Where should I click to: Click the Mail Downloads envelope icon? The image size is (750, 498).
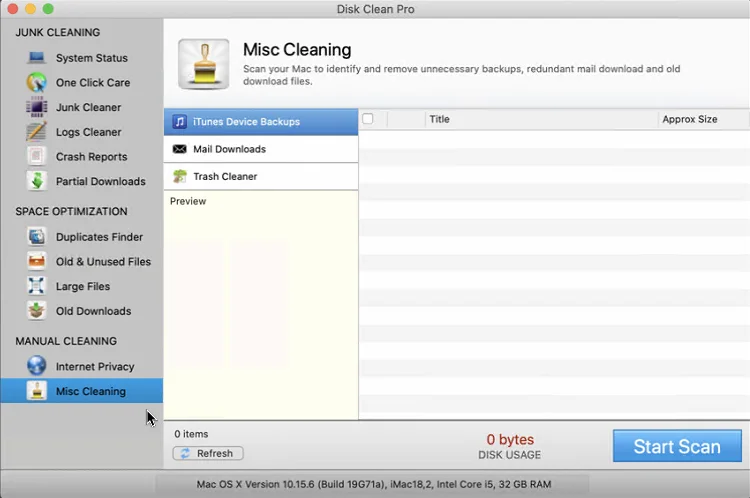tap(179, 149)
